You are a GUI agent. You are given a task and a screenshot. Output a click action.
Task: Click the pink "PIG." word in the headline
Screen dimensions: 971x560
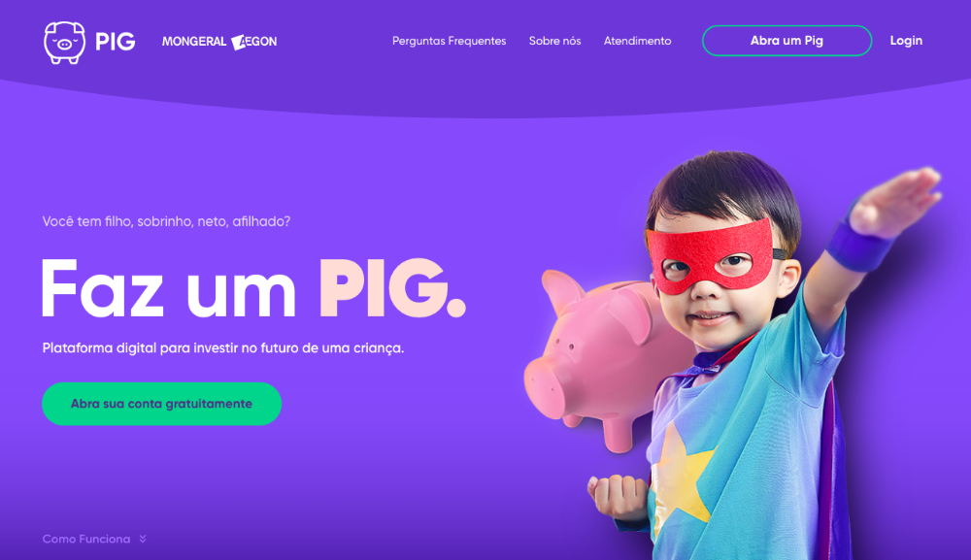391,288
